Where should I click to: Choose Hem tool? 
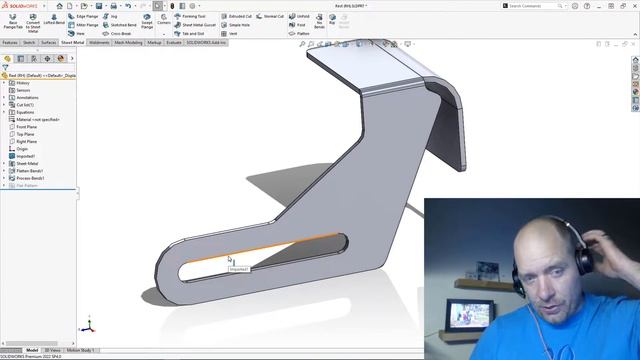click(x=76, y=33)
